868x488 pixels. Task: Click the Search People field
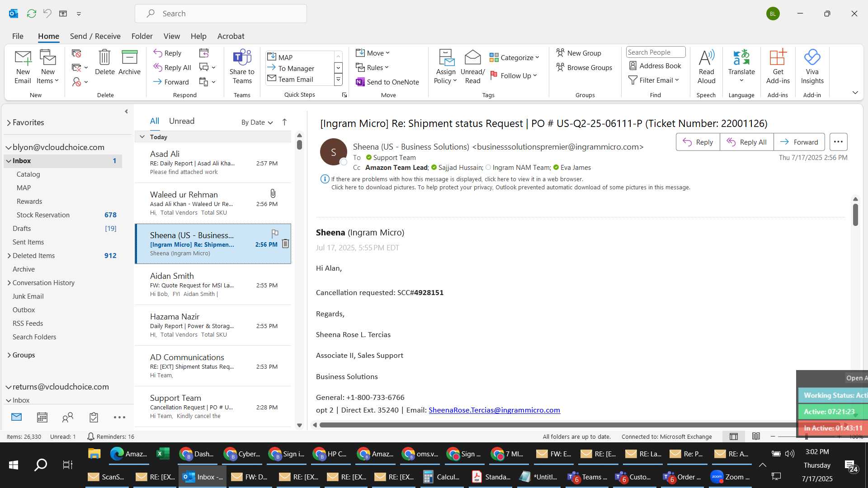pyautogui.click(x=656, y=52)
